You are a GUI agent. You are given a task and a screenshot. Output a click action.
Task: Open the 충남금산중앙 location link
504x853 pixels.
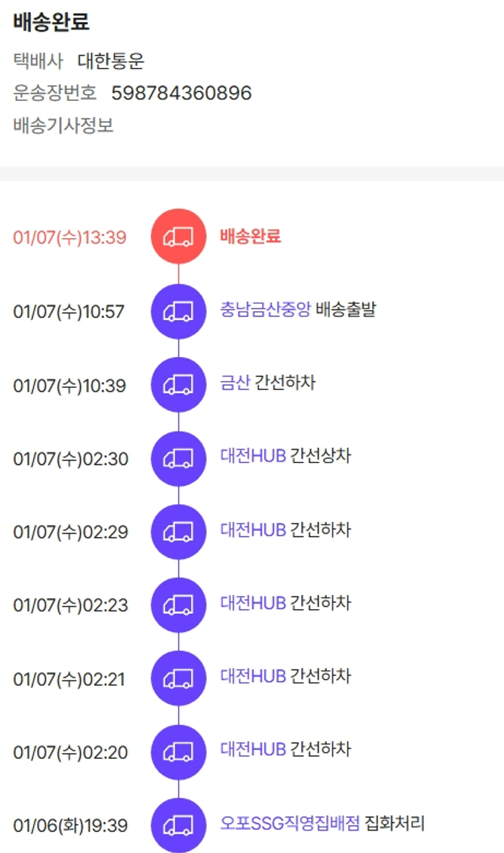pyautogui.click(x=265, y=310)
